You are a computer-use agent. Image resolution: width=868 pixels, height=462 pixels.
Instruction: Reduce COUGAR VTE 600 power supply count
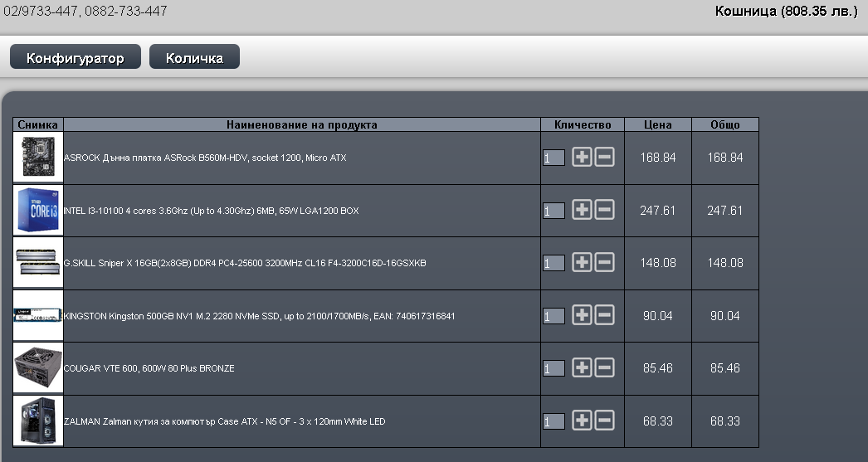[604, 367]
